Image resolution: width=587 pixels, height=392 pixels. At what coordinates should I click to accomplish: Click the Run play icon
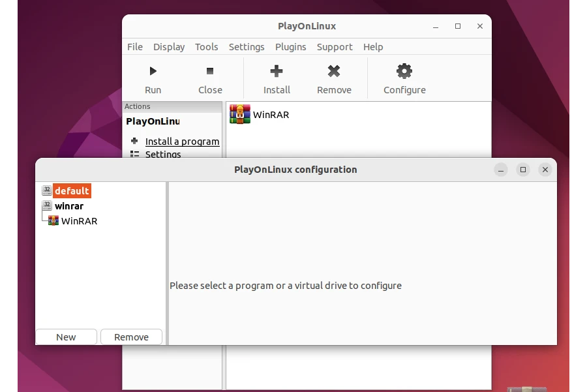pos(153,71)
